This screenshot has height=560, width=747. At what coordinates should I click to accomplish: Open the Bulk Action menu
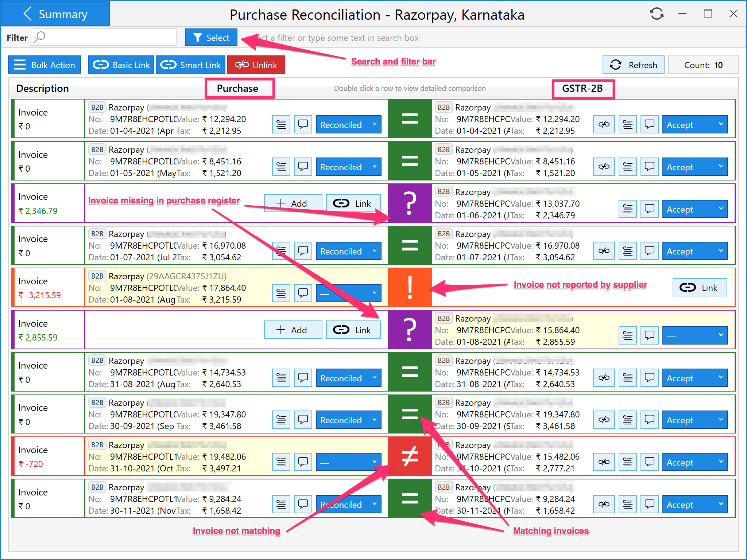(44, 65)
